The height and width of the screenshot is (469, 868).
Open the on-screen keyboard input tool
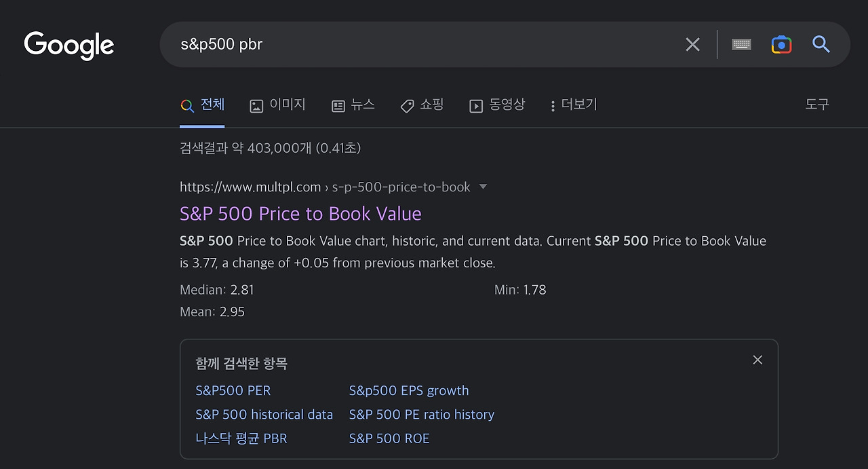[x=741, y=45]
